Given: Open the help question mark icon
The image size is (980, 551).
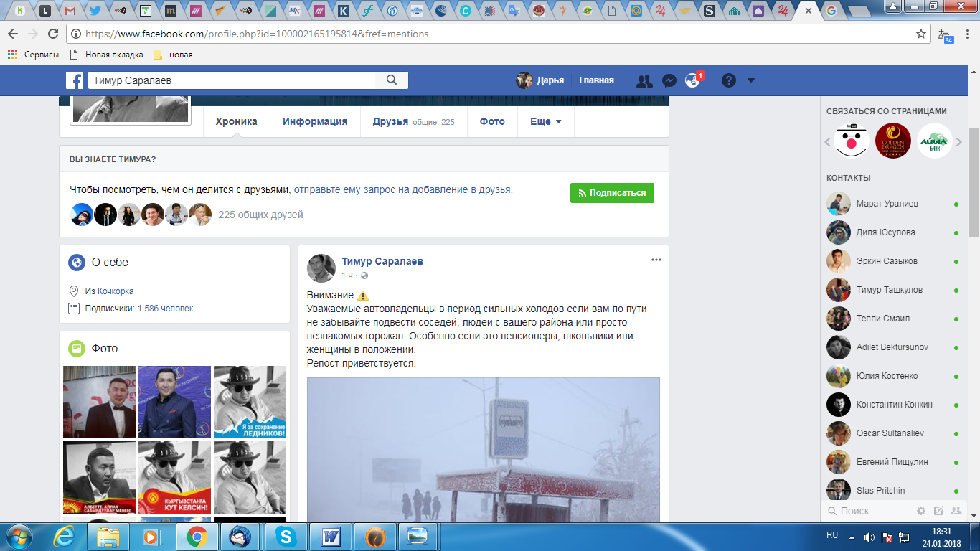Looking at the screenshot, I should [x=729, y=80].
